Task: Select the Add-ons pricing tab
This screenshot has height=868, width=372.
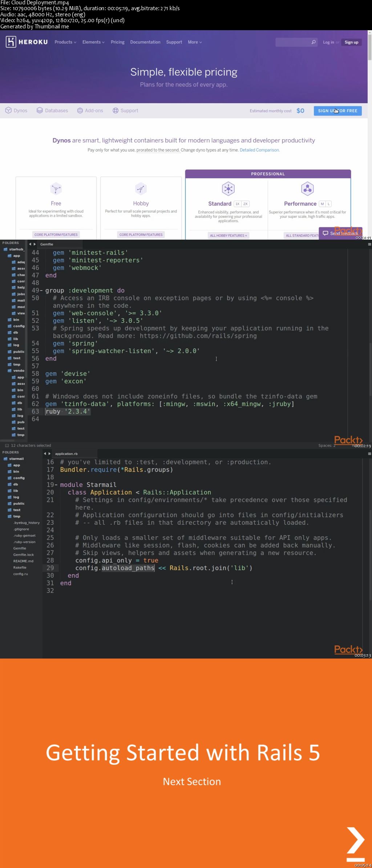Action: 90,111
